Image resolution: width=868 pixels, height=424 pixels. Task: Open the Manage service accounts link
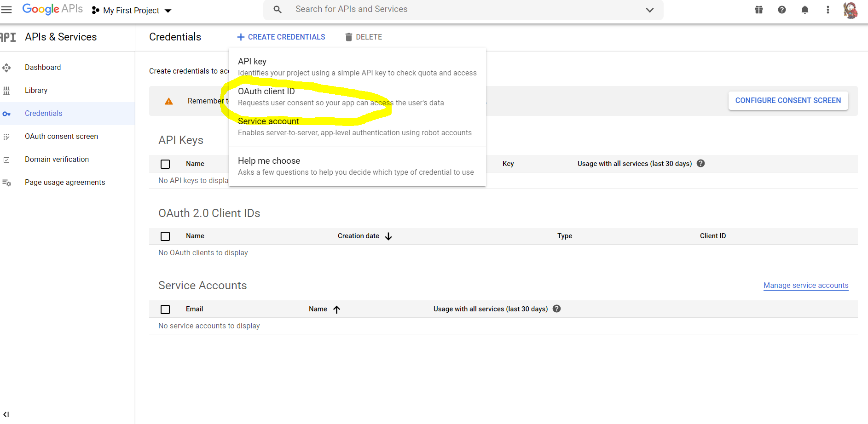click(x=806, y=285)
